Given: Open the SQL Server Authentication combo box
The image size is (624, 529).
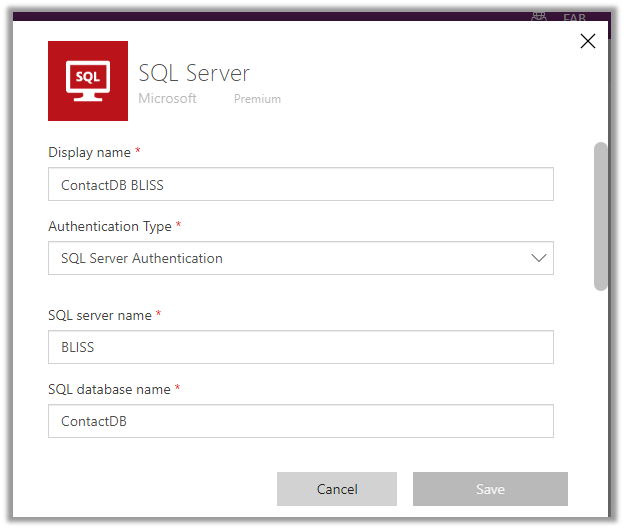Looking at the screenshot, I should point(300,258).
